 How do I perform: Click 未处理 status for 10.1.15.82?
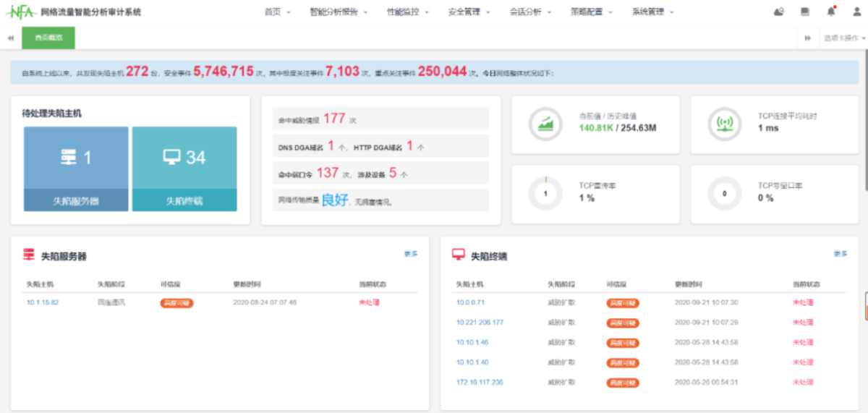369,302
